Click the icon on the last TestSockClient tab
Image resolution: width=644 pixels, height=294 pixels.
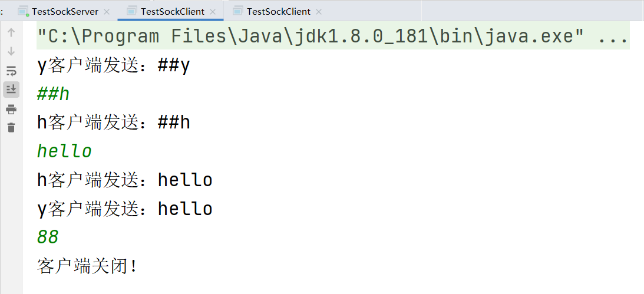coord(238,11)
